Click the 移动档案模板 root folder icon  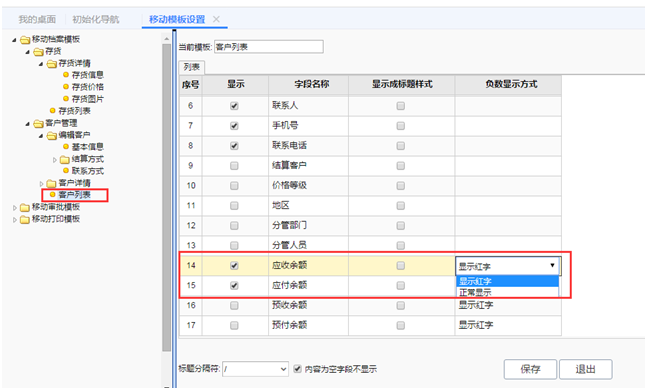(x=25, y=40)
